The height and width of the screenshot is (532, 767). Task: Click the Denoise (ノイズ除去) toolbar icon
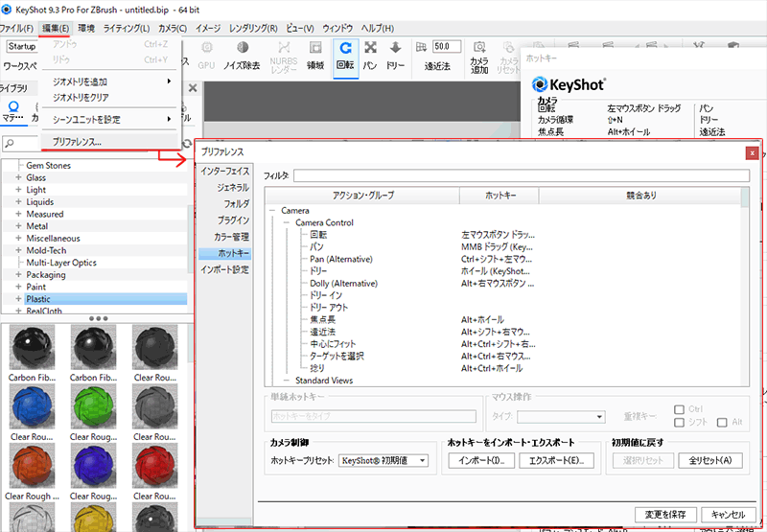point(242,53)
